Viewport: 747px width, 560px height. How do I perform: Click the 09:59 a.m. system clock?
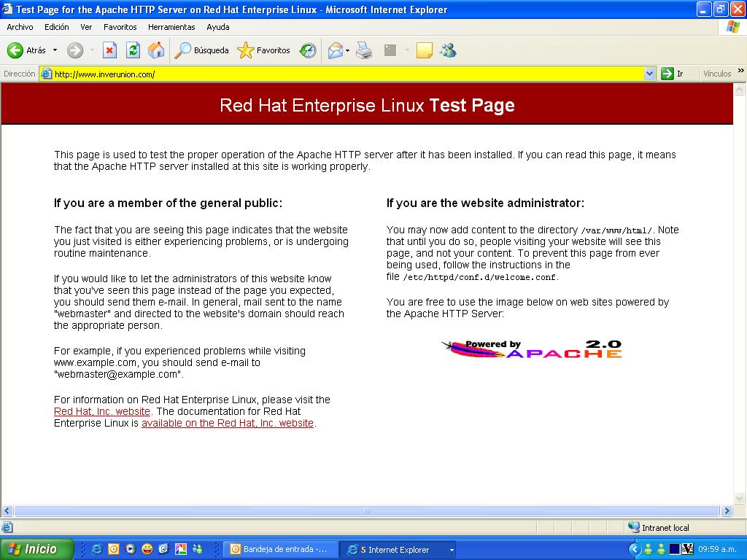[718, 550]
